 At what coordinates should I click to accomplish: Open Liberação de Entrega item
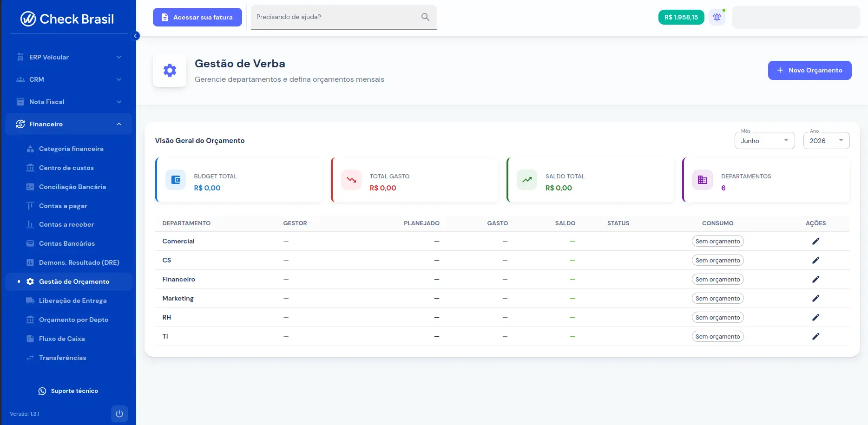coord(69,301)
